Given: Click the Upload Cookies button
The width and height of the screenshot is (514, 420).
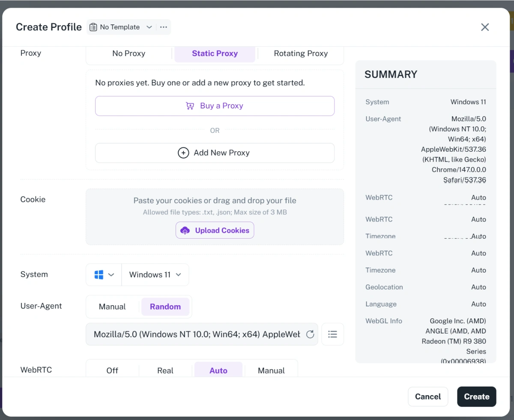Looking at the screenshot, I should (x=215, y=230).
